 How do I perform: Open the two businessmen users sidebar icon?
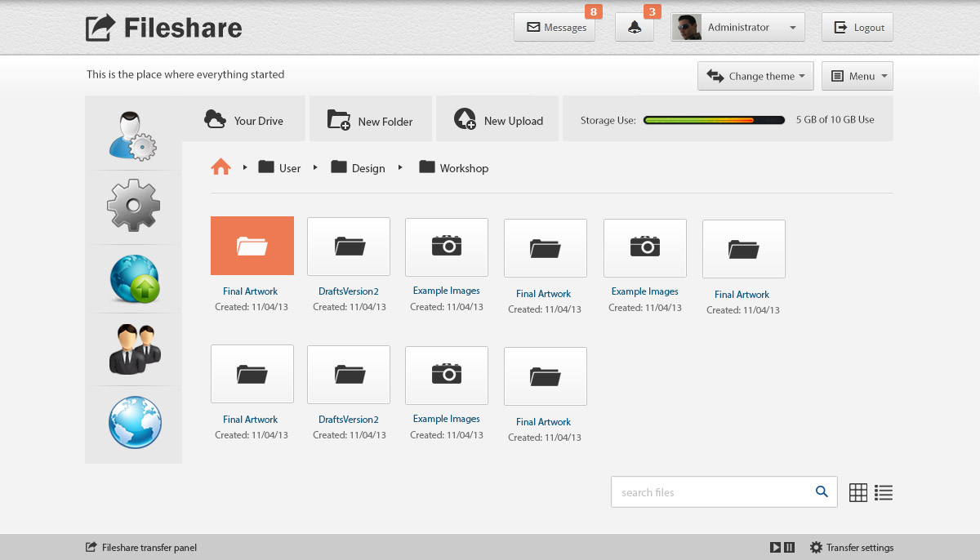(x=135, y=349)
